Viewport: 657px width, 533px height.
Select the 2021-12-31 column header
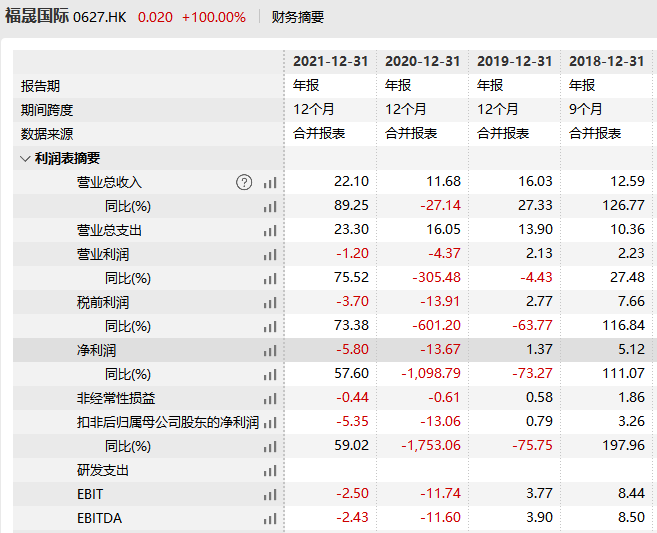[330, 62]
